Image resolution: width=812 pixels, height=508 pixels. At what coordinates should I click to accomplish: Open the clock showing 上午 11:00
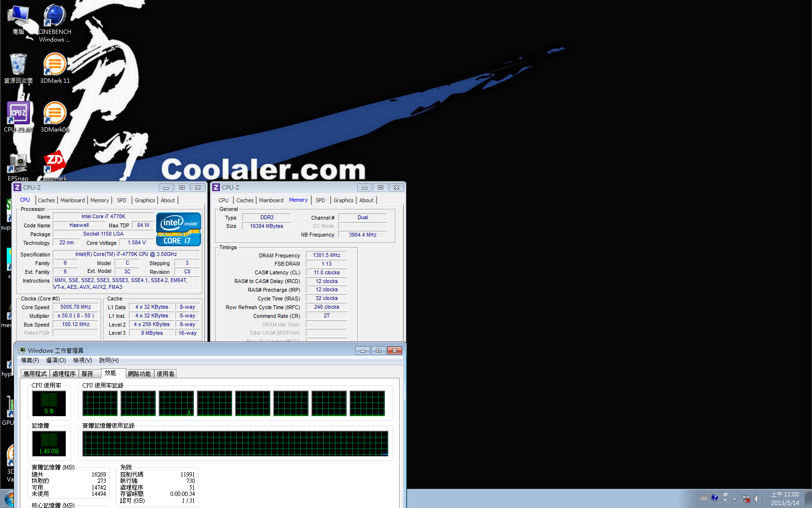coord(785,499)
